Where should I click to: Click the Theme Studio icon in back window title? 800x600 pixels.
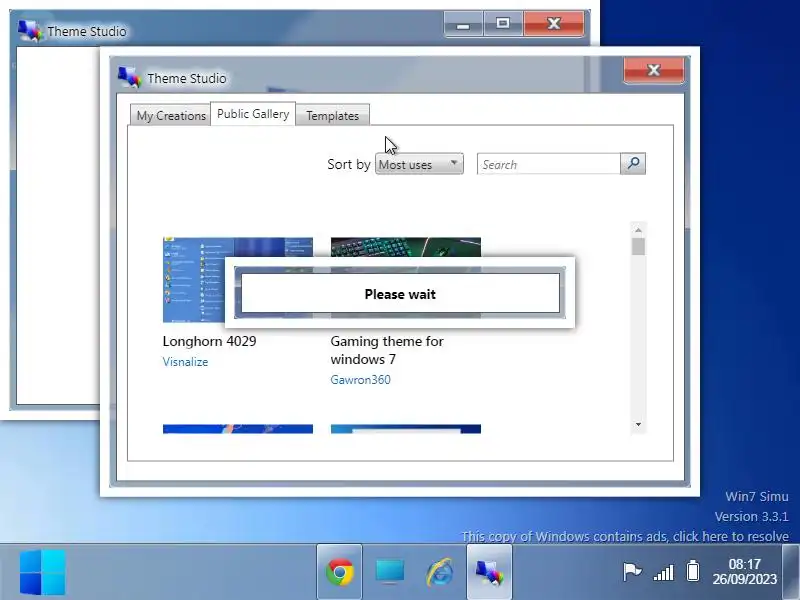pos(31,31)
